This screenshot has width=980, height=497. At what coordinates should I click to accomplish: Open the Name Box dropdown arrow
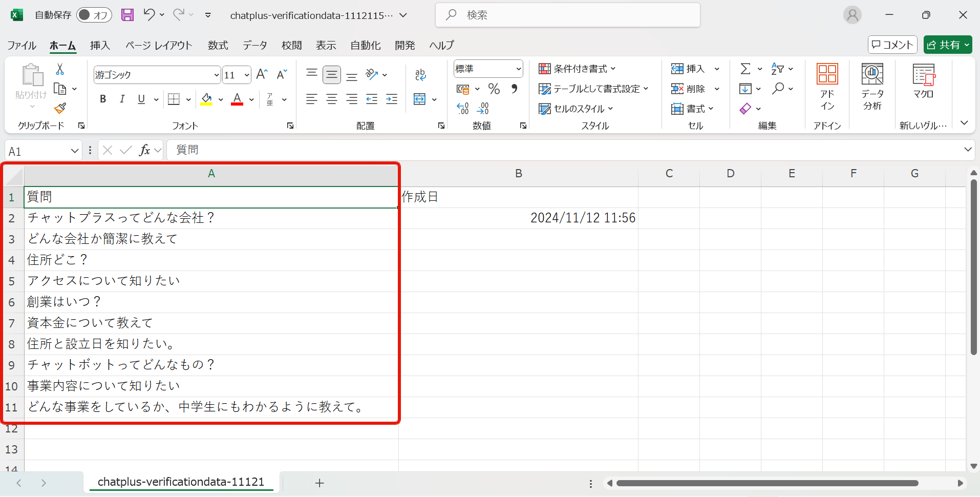tap(75, 151)
